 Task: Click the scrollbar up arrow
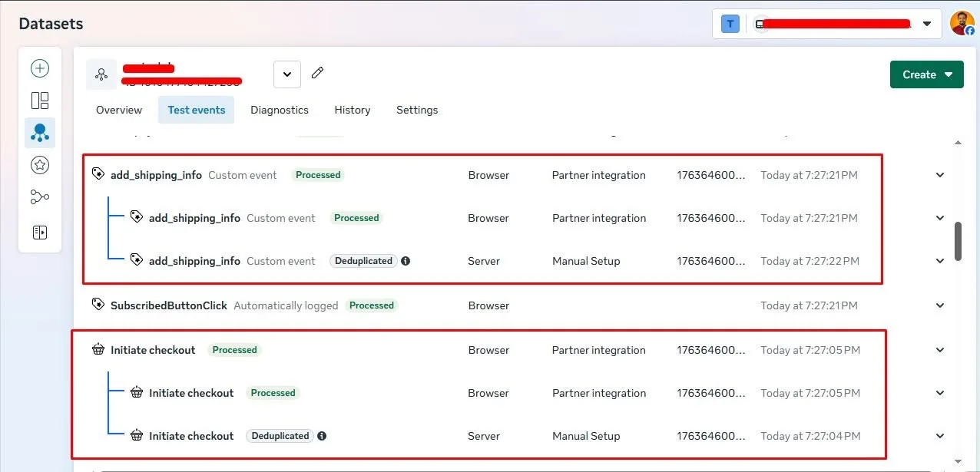tap(958, 143)
